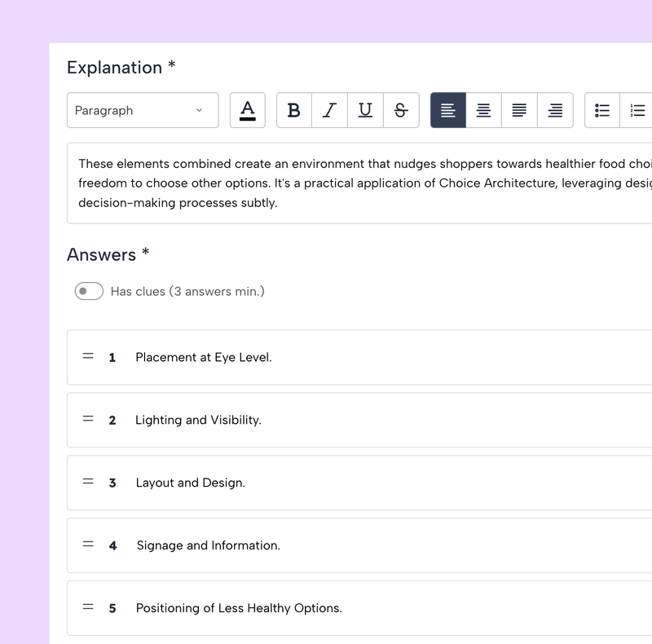Justify the text alignment
The width and height of the screenshot is (652, 644).
[519, 111]
